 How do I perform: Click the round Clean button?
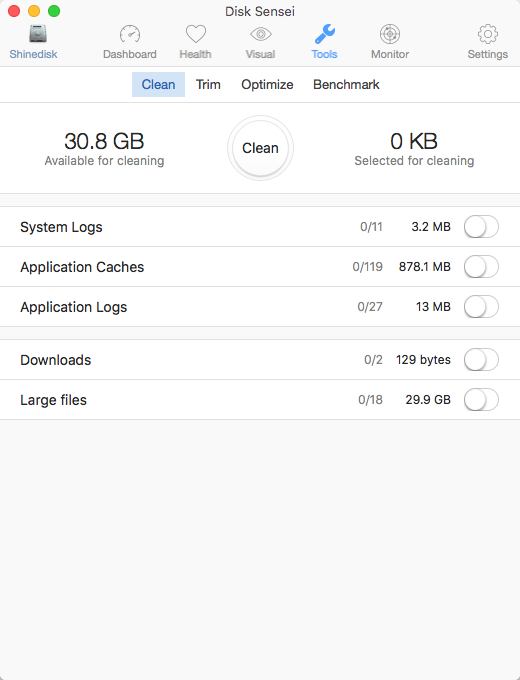[x=260, y=148]
